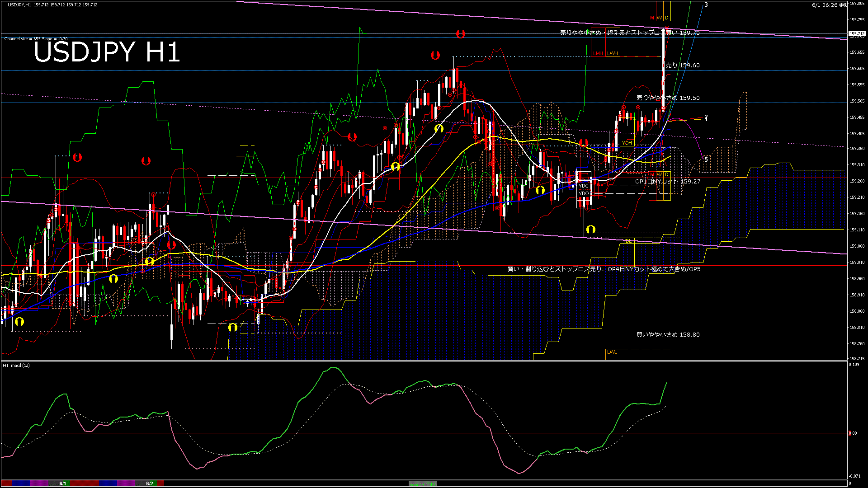Click yellow buy arrow below the YDO box
Viewport: 868px width, 488px height.
point(590,230)
